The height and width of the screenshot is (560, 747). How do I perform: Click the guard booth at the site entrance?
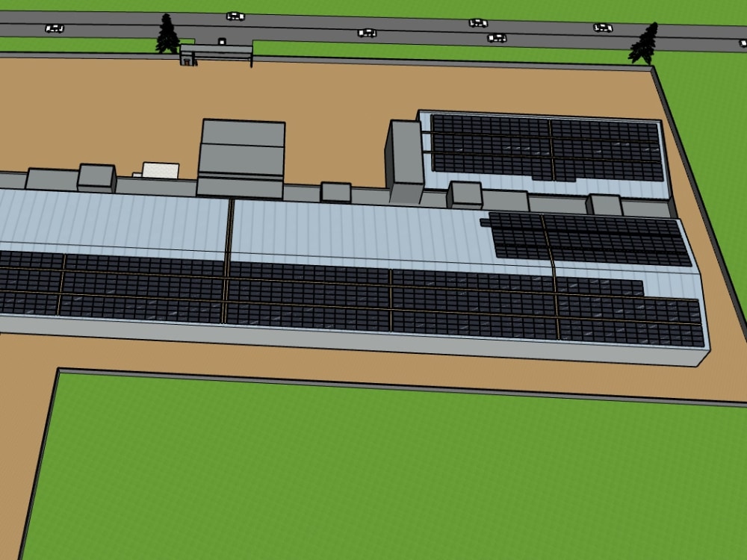click(187, 58)
